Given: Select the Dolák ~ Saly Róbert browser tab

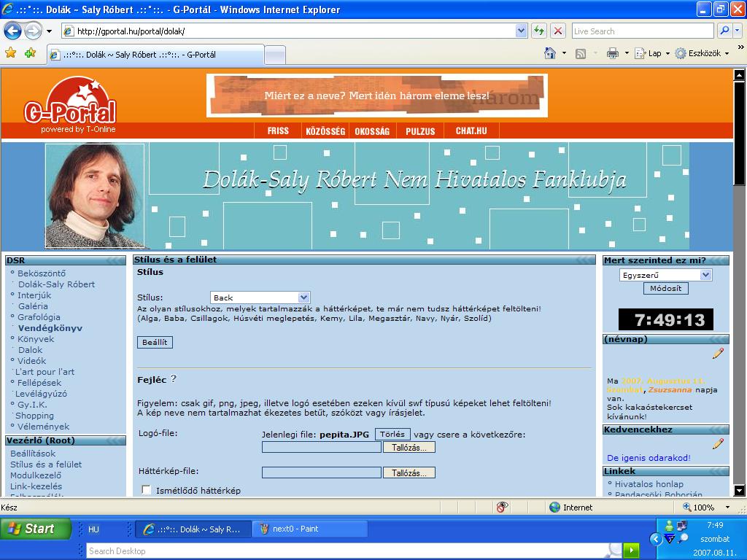Looking at the screenshot, I should (x=156, y=55).
